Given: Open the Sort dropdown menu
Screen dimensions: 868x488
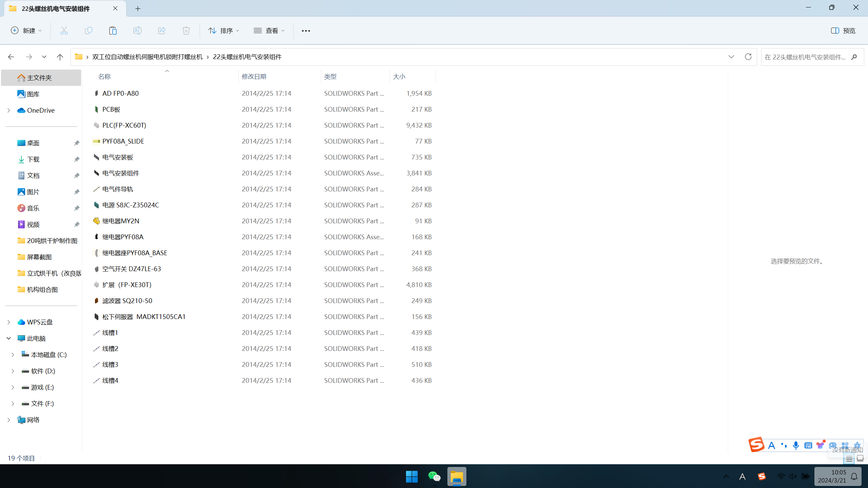Looking at the screenshot, I should [x=224, y=31].
